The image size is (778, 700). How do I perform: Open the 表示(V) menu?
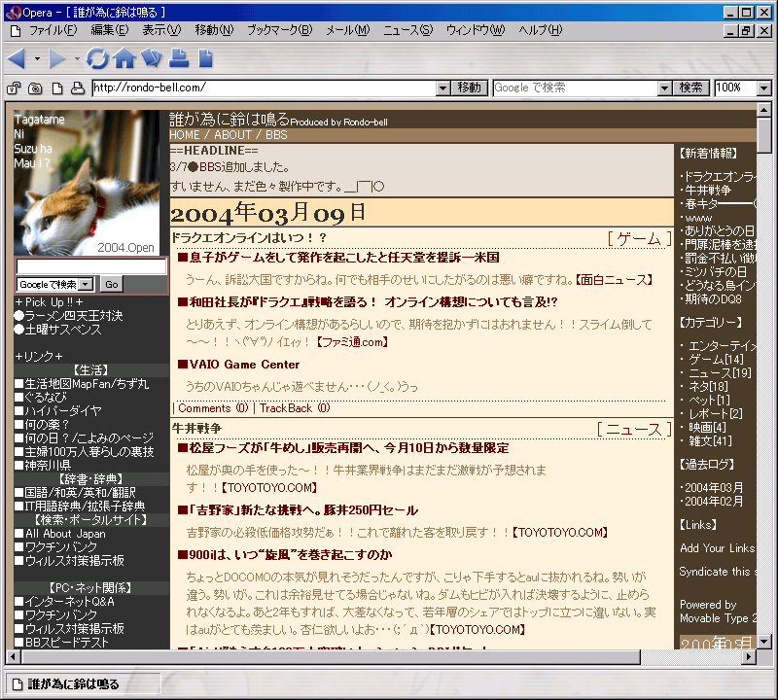click(x=161, y=30)
